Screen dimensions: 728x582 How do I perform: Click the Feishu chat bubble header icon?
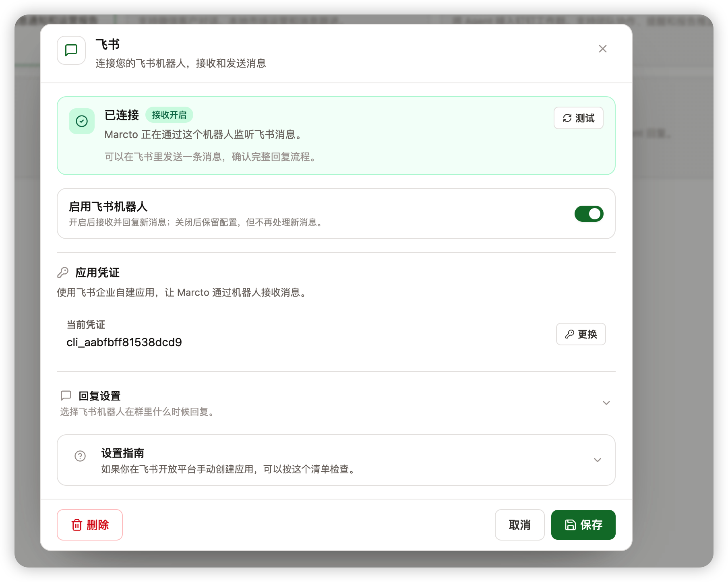coord(71,50)
